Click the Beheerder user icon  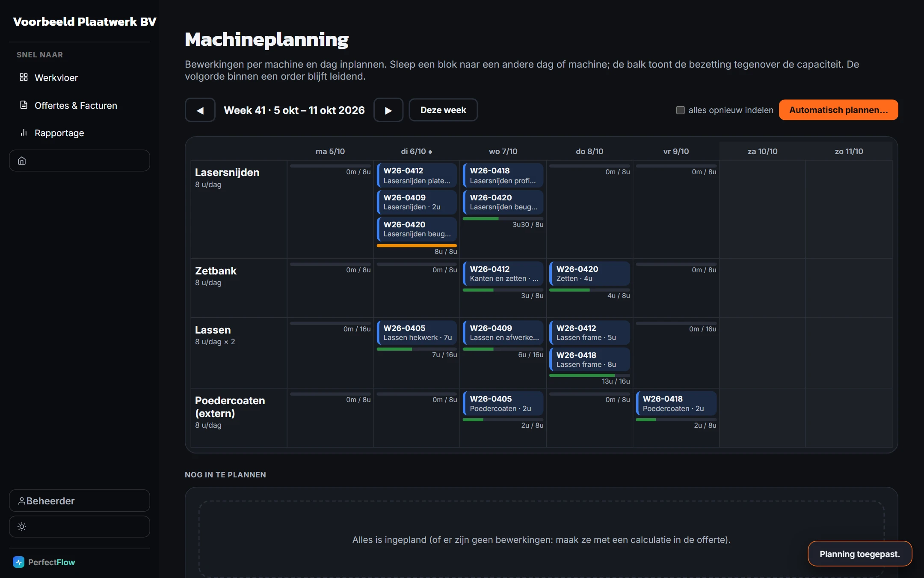coord(21,501)
